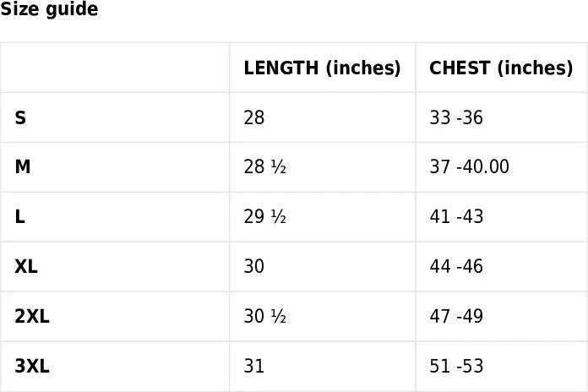The height and width of the screenshot is (392, 588).
Task: Select the L size row label
Action: [x=19, y=217]
